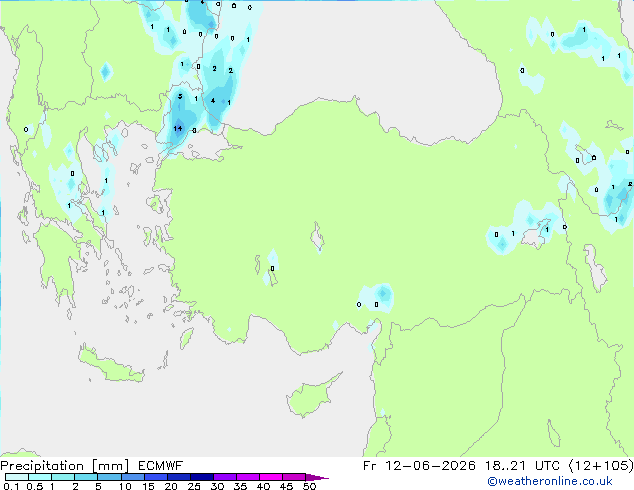The image size is (634, 490).
Task: Click the 0.1–0.5 mm legend color swatch
Action: pyautogui.click(x=17, y=477)
